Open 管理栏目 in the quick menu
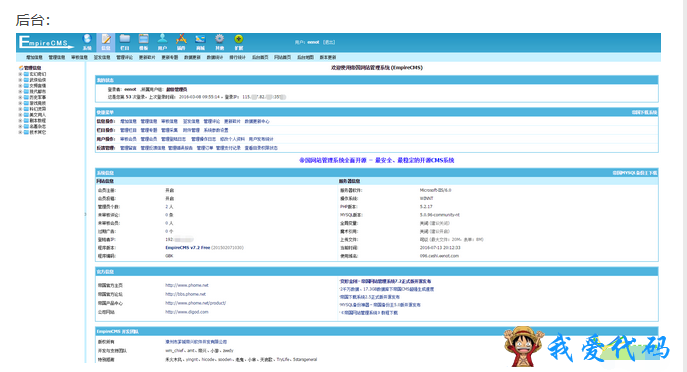Viewport: 687px width, 372px height. click(x=128, y=130)
